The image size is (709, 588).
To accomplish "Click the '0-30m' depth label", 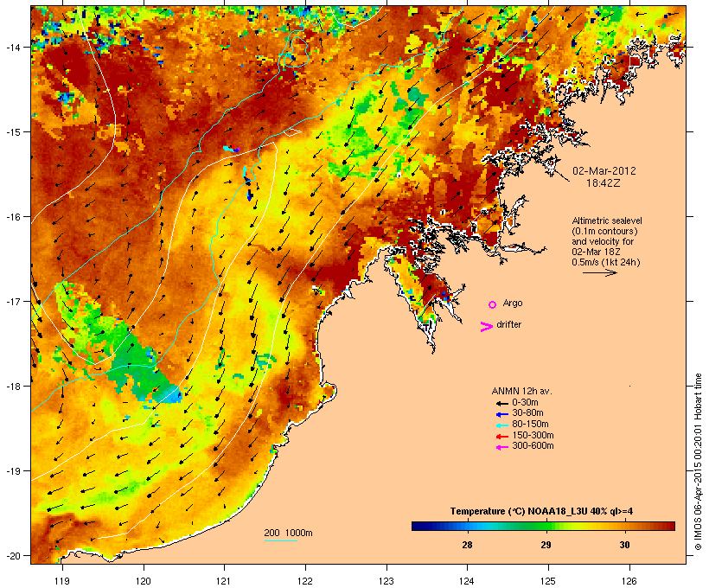I will [525, 402].
